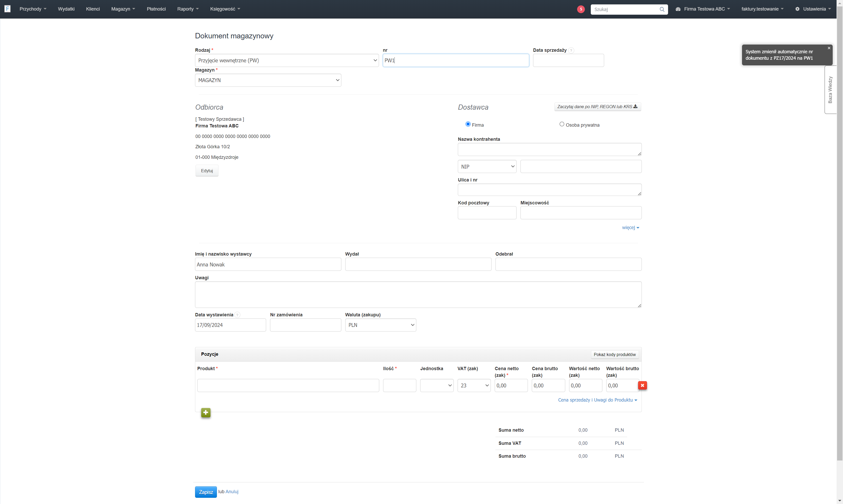
Task: Open the faktury.testowanie user menu
Action: pos(762,9)
